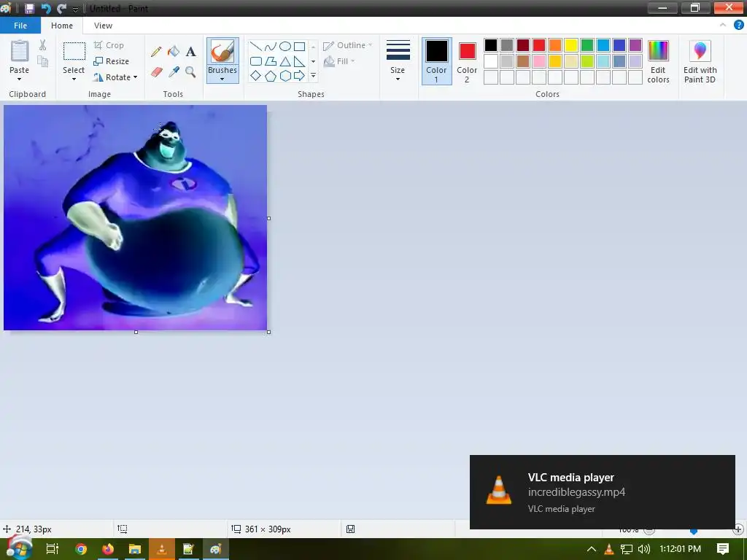Image resolution: width=747 pixels, height=560 pixels.
Task: Choose the Polygon shape
Action: (271, 61)
